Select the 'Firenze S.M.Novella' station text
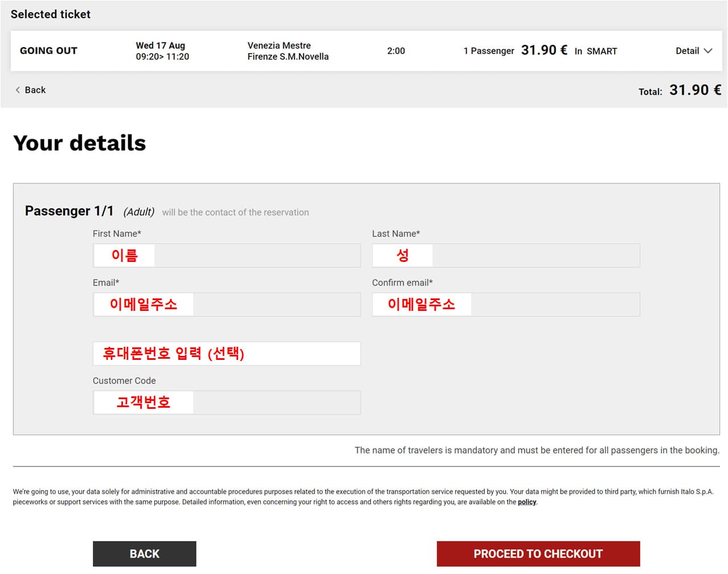The width and height of the screenshot is (728, 574). click(288, 56)
